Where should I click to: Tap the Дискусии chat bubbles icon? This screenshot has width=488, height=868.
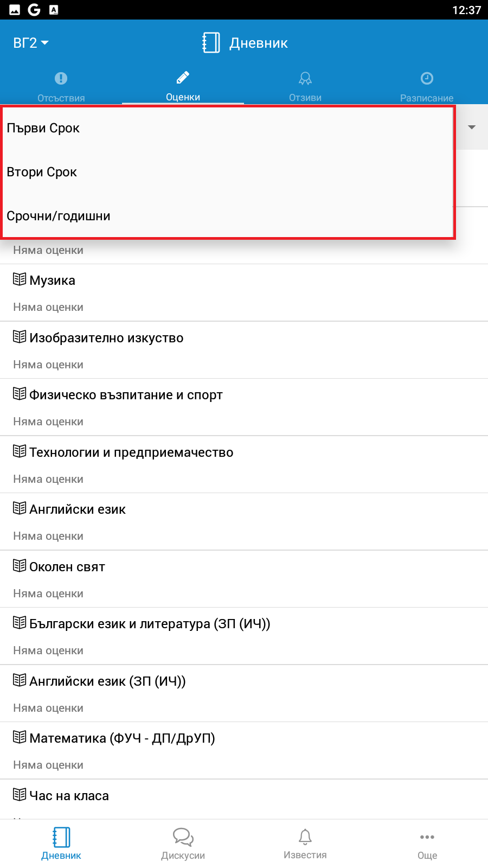183,837
